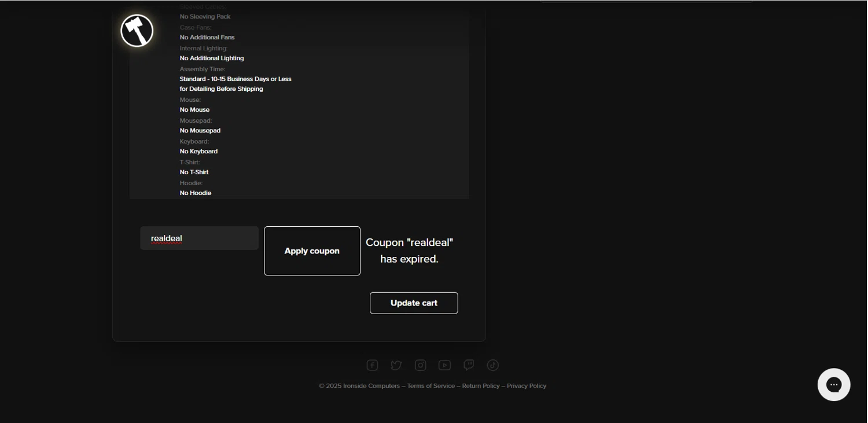Open the Terms of Service link
868x423 pixels.
click(x=431, y=386)
